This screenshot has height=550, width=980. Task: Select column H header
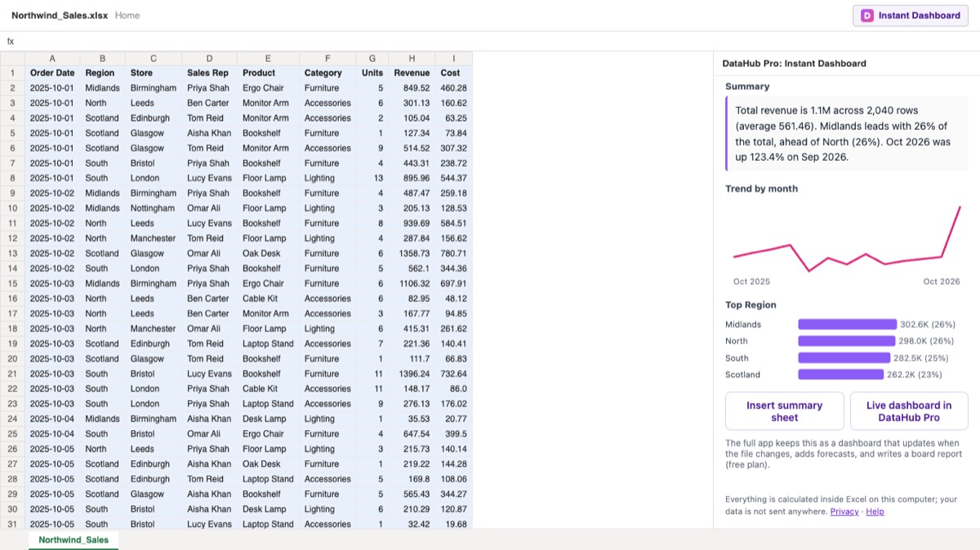point(412,58)
